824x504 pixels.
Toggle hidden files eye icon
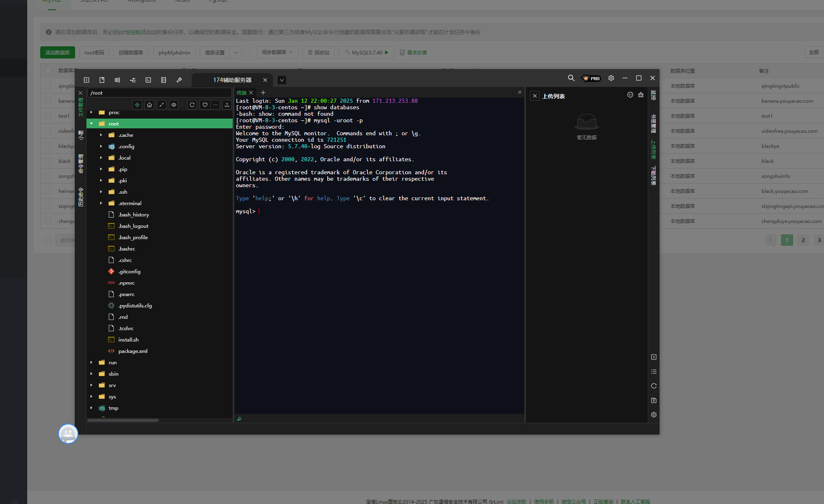pyautogui.click(x=174, y=105)
